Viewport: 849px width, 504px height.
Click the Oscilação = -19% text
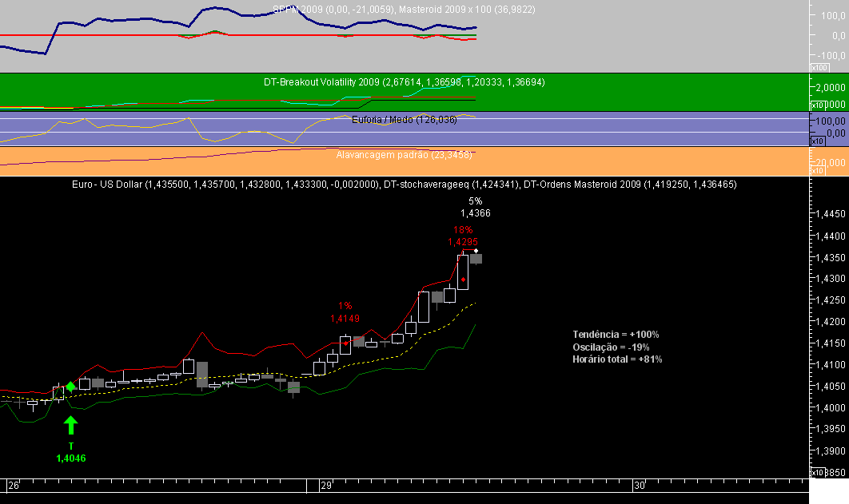point(611,347)
